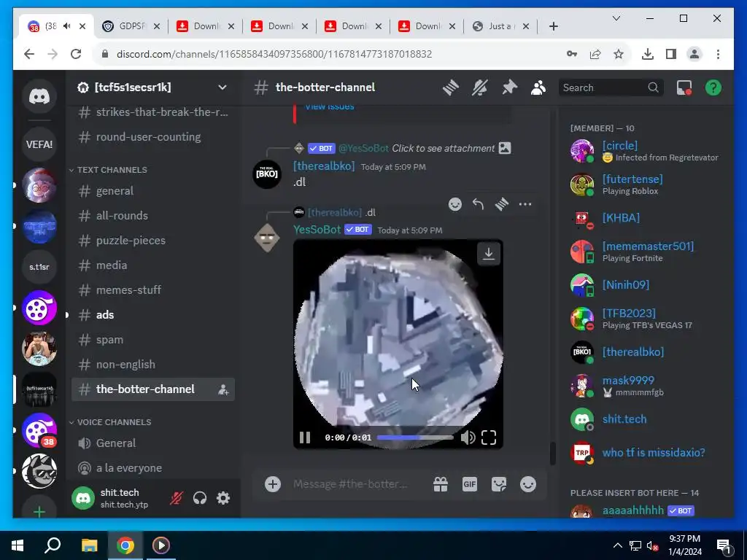Image resolution: width=747 pixels, height=560 pixels.
Task: Open the emoji picker in message bar
Action: coord(528,484)
